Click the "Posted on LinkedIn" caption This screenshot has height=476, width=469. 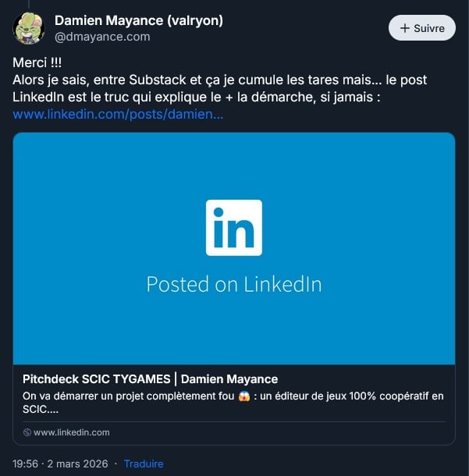pyautogui.click(x=234, y=283)
